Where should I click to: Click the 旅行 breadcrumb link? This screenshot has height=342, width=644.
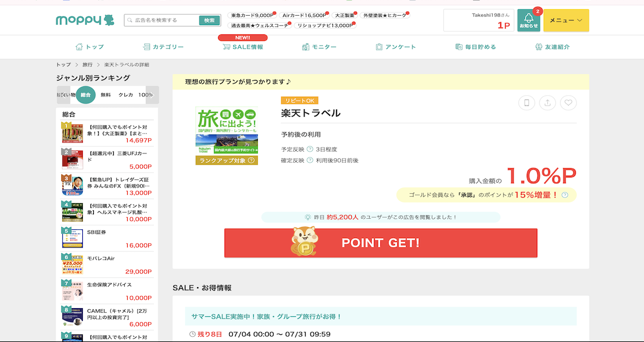coord(87,65)
